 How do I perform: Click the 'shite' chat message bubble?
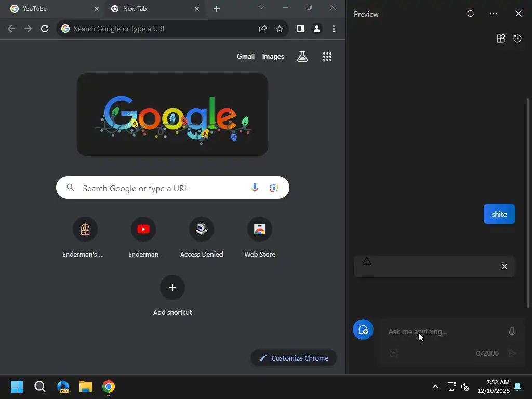click(x=499, y=214)
